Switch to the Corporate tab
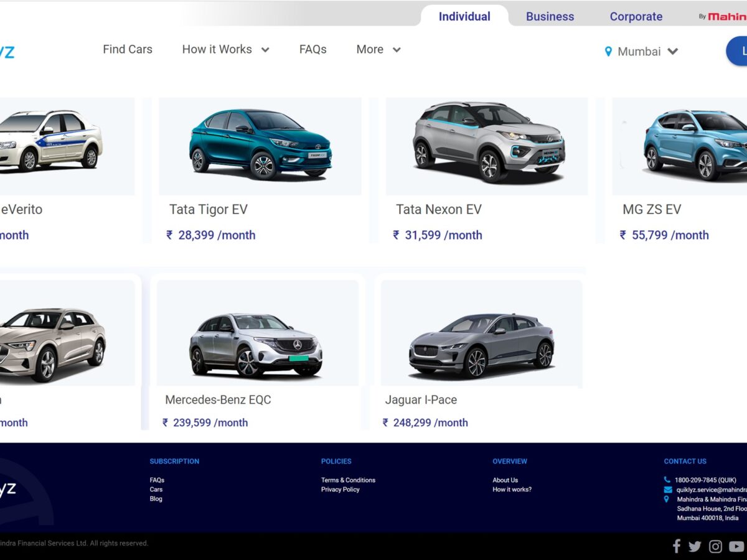The image size is (747, 560). (636, 17)
